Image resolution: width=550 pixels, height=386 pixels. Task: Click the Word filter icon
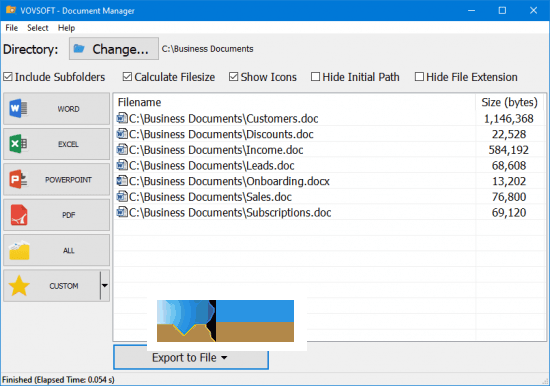tap(18, 108)
